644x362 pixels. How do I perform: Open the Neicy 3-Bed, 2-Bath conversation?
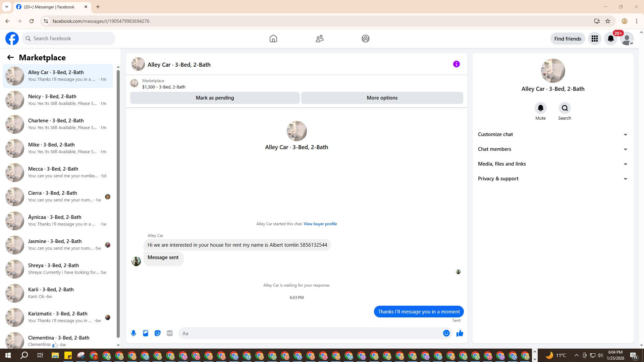pos(58,100)
